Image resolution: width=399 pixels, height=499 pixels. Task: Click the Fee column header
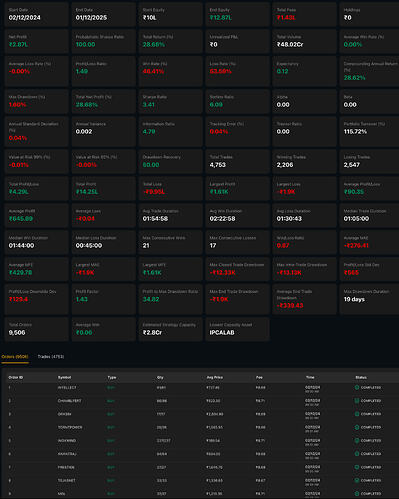(x=259, y=377)
